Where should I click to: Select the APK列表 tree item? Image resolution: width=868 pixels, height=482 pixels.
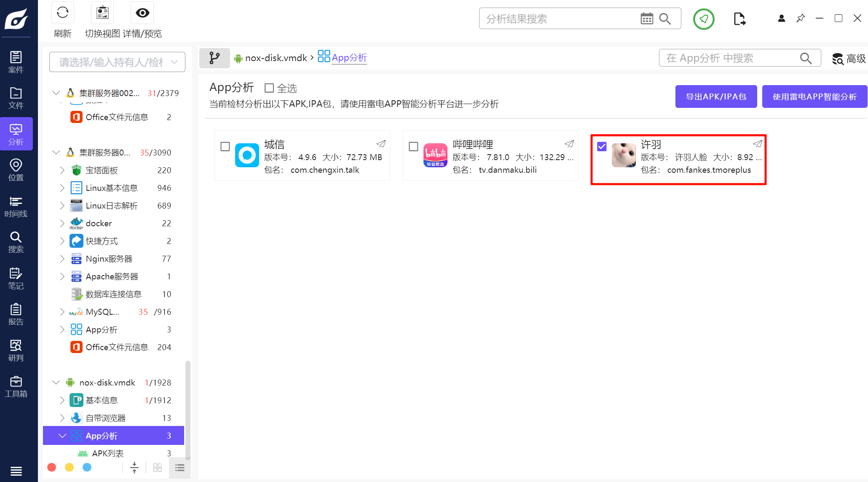(107, 453)
